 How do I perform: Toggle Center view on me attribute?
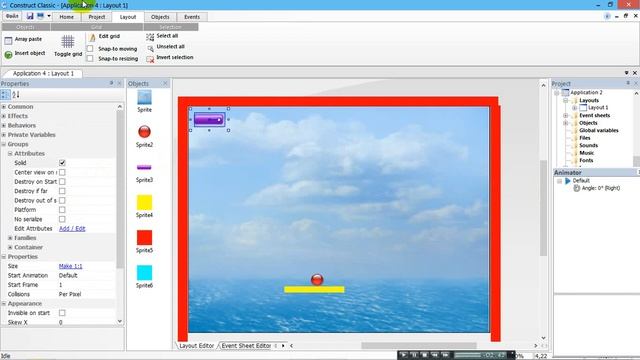coord(62,172)
